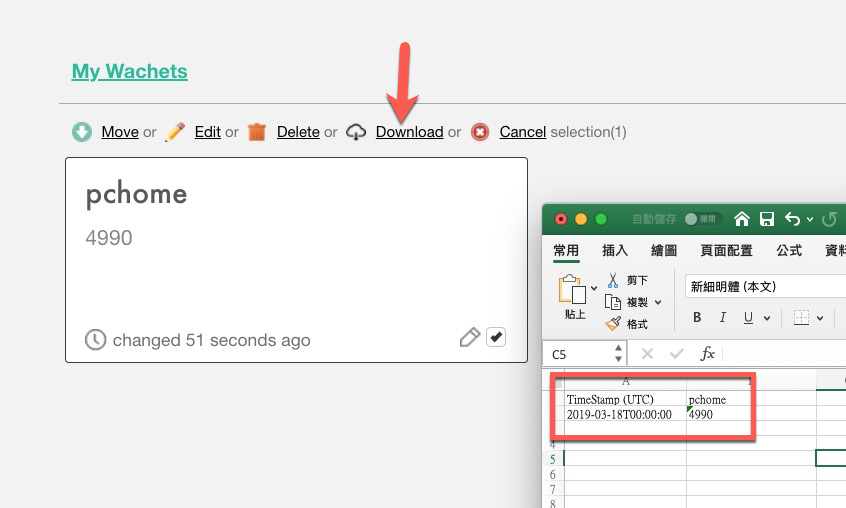
Task: Select cell with 2019-03-18T00:00:00
Action: point(625,414)
